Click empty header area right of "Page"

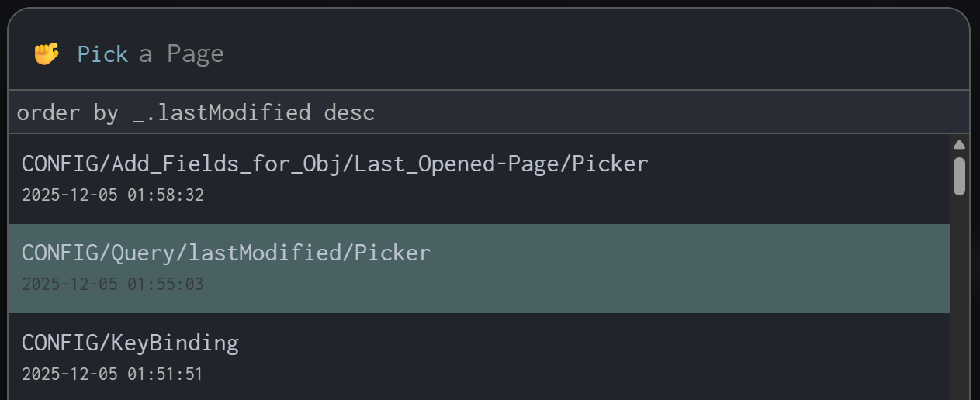pyautogui.click(x=582, y=54)
